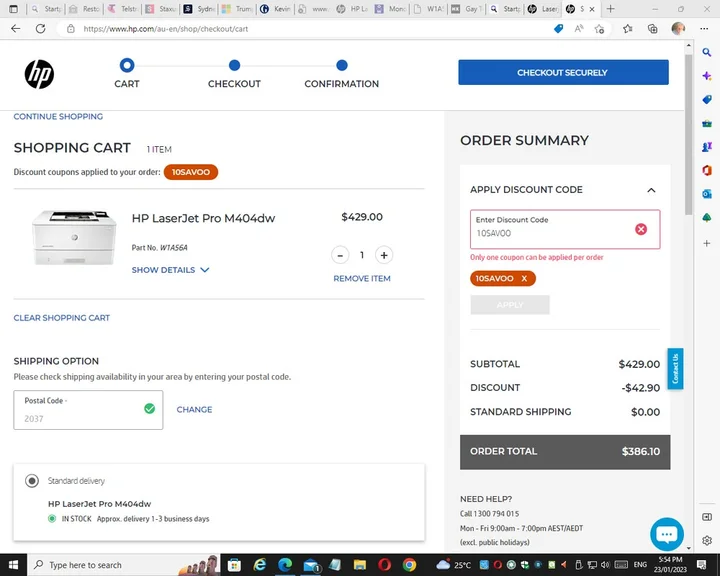Add this page to favorites with the star icon
This screenshot has height=576, width=720.
(599, 28)
